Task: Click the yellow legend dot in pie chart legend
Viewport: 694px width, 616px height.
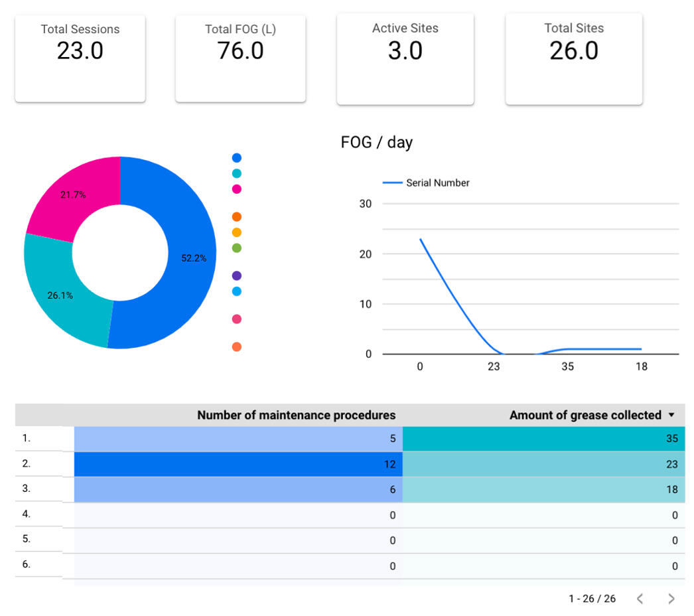Action: [x=236, y=232]
